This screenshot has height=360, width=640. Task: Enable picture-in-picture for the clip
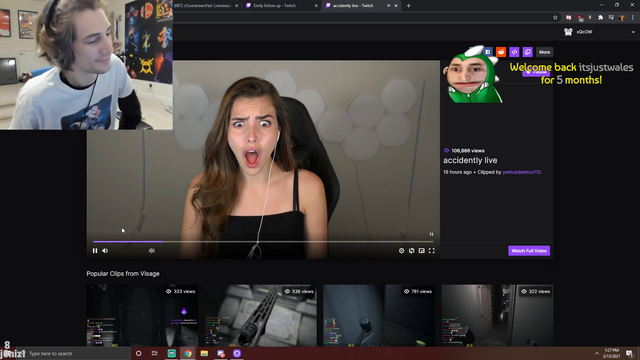[422, 251]
